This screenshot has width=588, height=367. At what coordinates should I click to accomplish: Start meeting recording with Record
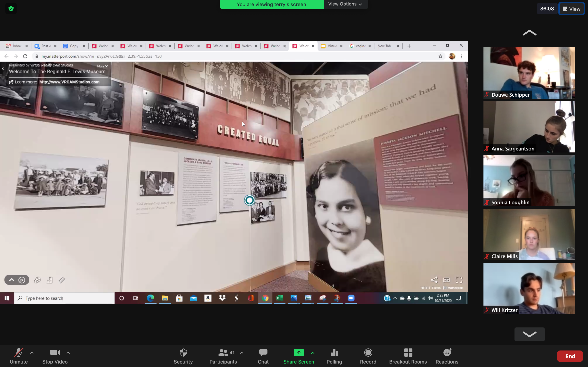[x=368, y=356]
